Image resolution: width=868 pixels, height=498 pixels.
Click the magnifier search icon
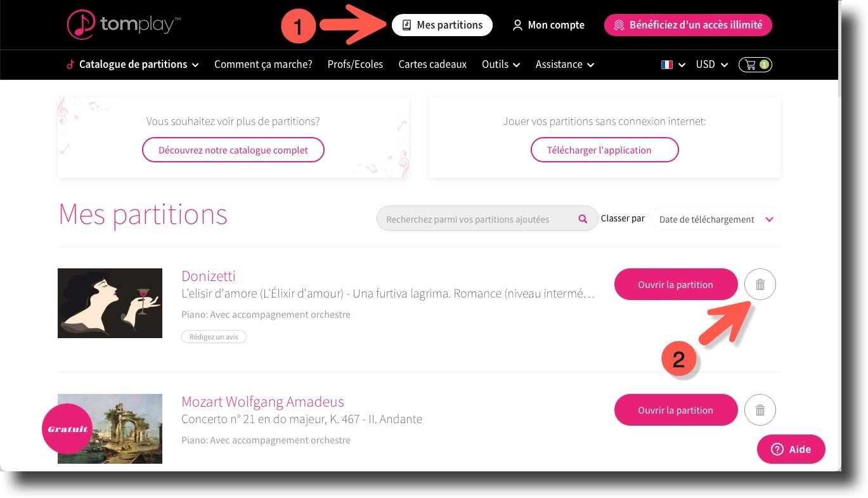tap(583, 219)
